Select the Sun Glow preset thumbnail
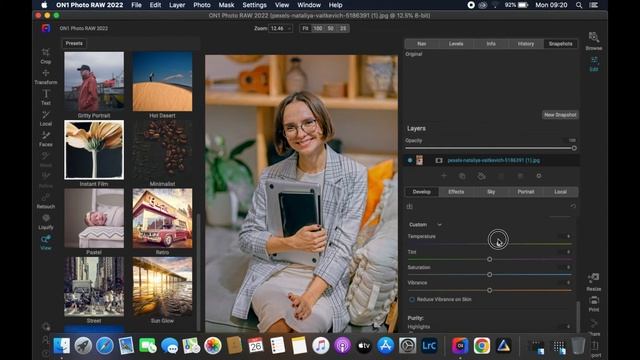This screenshot has width=640, height=360. point(162,287)
